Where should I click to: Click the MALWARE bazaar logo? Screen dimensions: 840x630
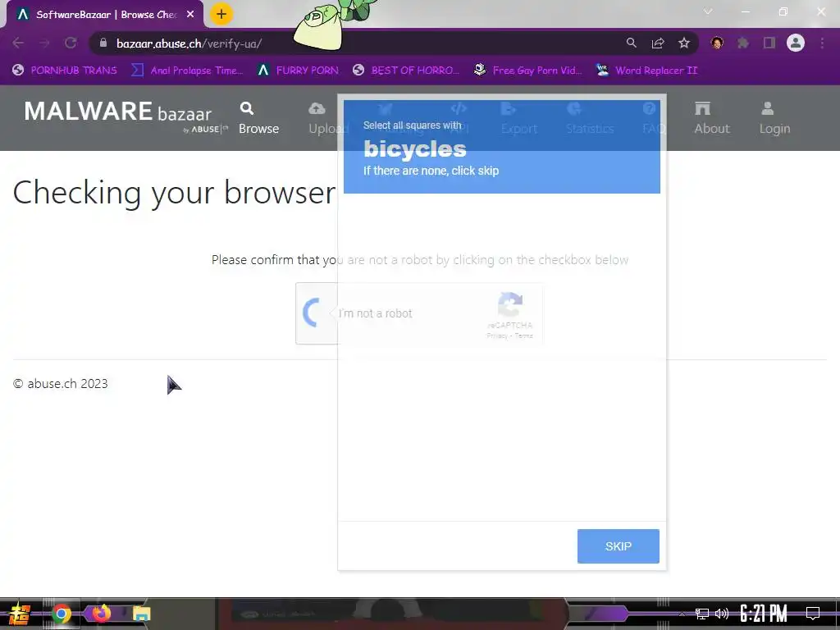point(125,116)
